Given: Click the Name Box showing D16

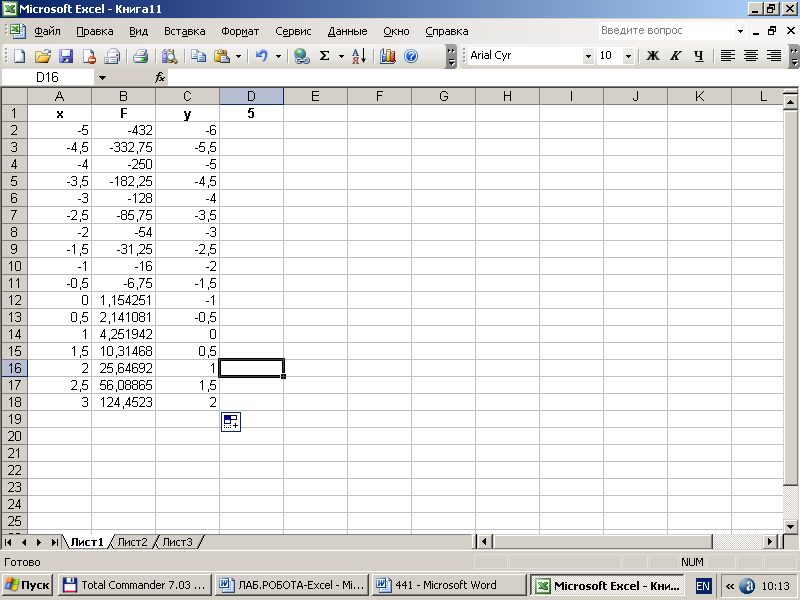Looking at the screenshot, I should tap(48, 78).
